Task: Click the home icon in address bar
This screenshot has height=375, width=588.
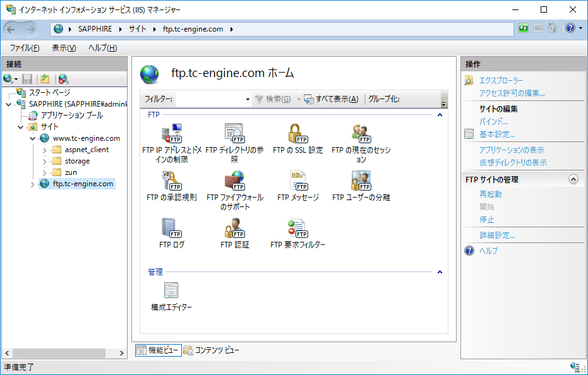Action: click(x=553, y=28)
